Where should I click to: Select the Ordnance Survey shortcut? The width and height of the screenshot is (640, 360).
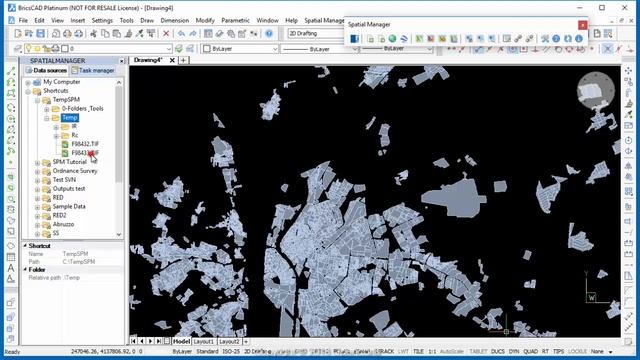[75, 171]
